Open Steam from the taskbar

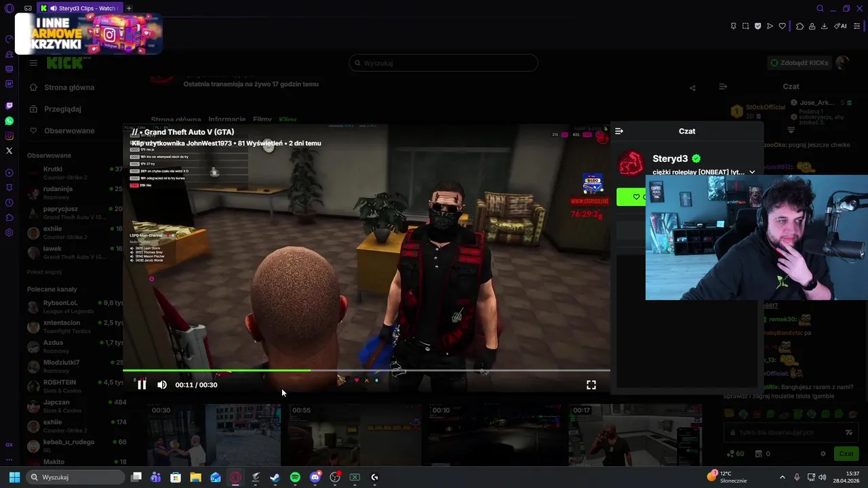point(275,477)
